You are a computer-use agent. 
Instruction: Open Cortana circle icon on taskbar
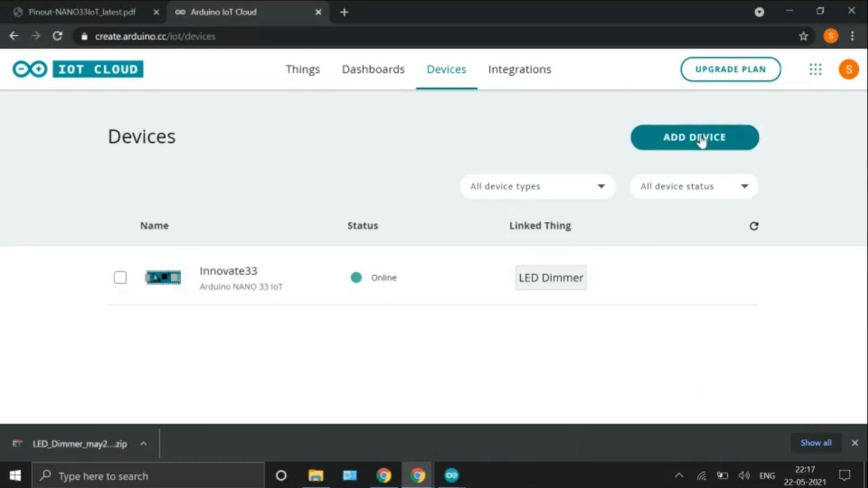pos(281,475)
